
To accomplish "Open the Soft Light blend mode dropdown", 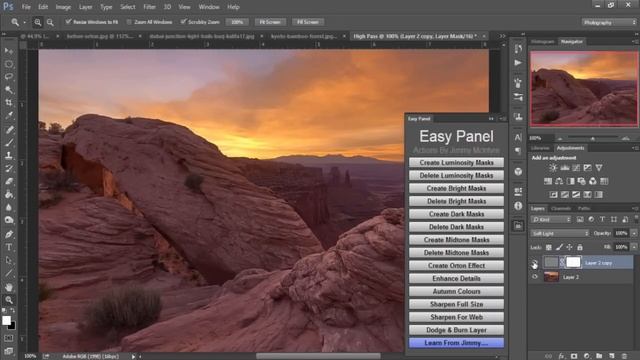I will tap(560, 233).
